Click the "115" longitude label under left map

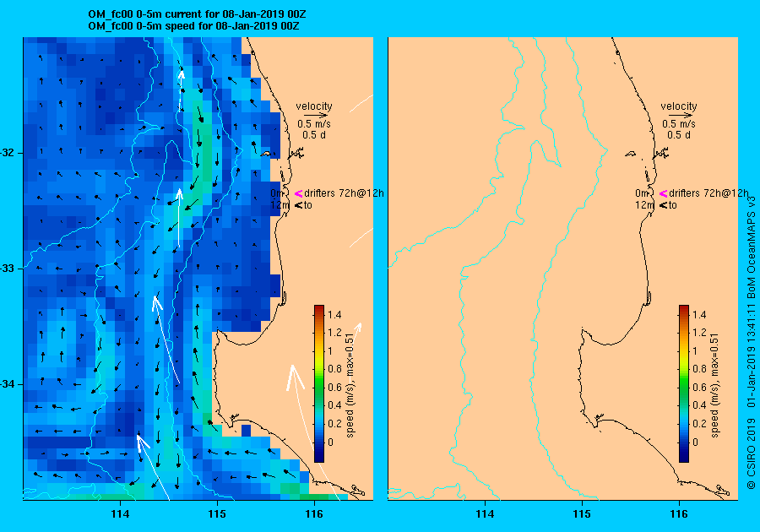coord(217,514)
